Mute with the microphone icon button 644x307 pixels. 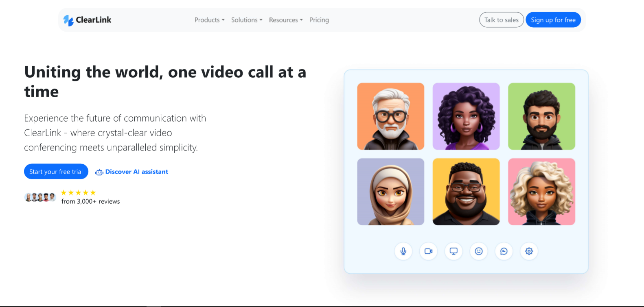403,251
